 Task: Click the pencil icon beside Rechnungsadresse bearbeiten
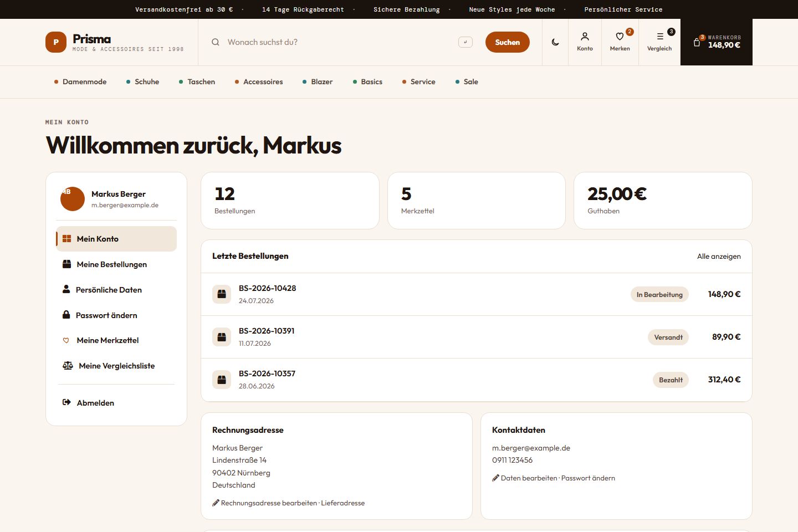pyautogui.click(x=216, y=503)
